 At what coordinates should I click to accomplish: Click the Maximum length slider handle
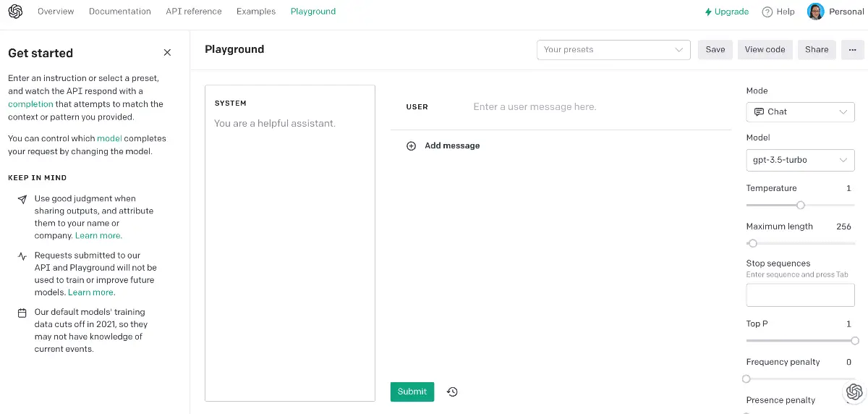tap(753, 244)
